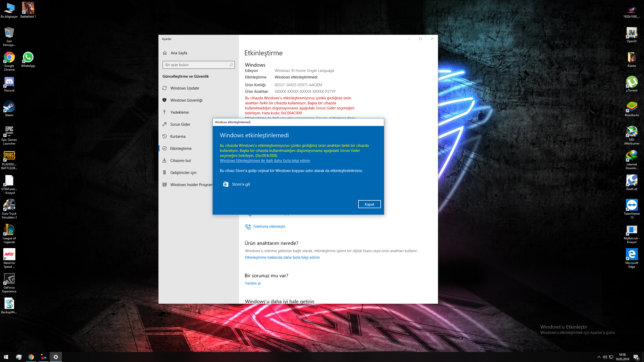Viewport: 644px width, 362px height.
Task: Click the Kapat button in dialog
Action: pos(369,204)
